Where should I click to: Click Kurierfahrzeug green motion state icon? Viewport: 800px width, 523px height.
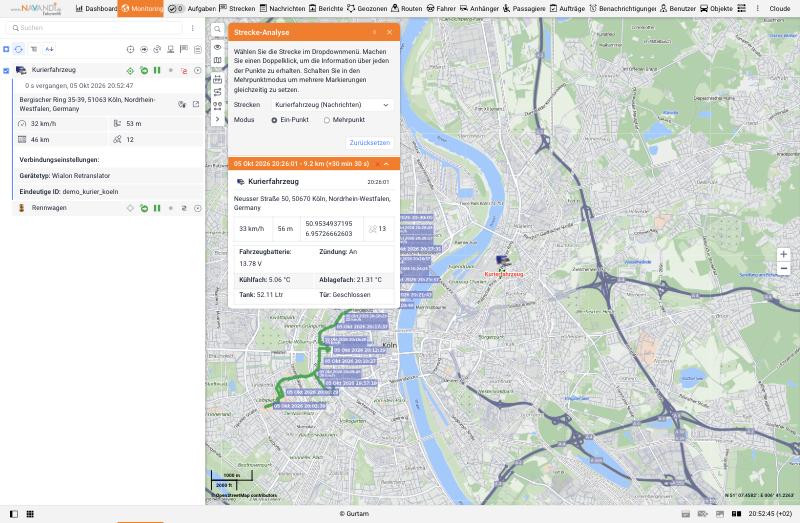click(x=144, y=71)
